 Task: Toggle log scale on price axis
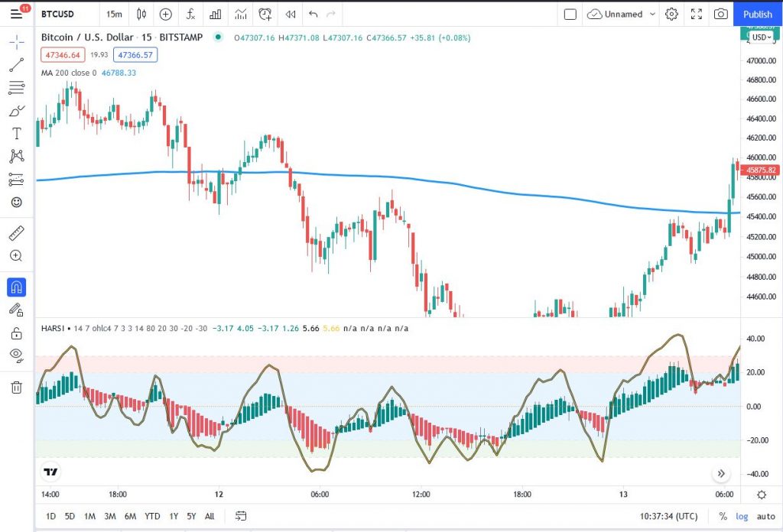pyautogui.click(x=742, y=516)
